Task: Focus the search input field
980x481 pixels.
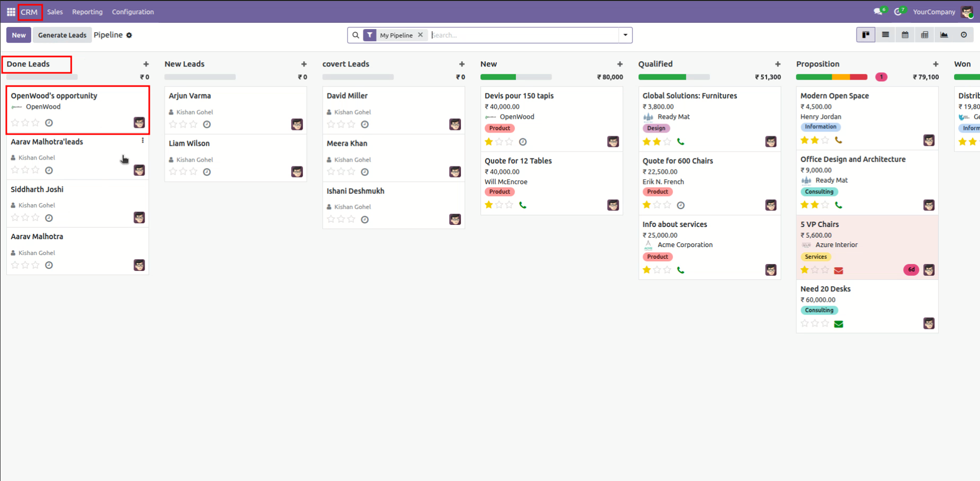Action: (x=524, y=35)
